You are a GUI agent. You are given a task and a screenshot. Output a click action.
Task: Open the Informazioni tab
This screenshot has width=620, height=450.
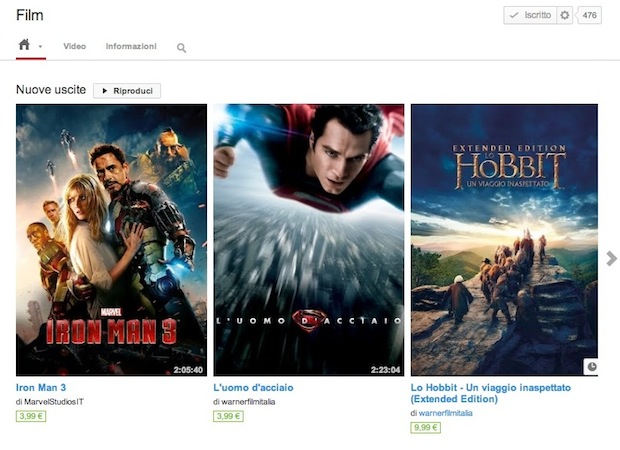coord(131,47)
